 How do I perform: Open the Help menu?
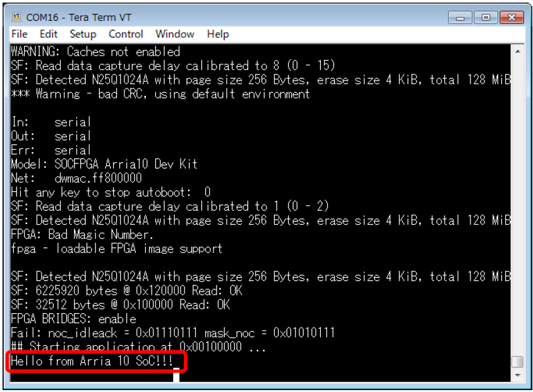217,34
